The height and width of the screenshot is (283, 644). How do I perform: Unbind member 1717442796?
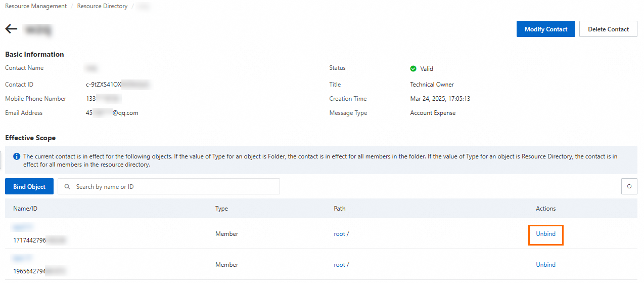pos(545,234)
